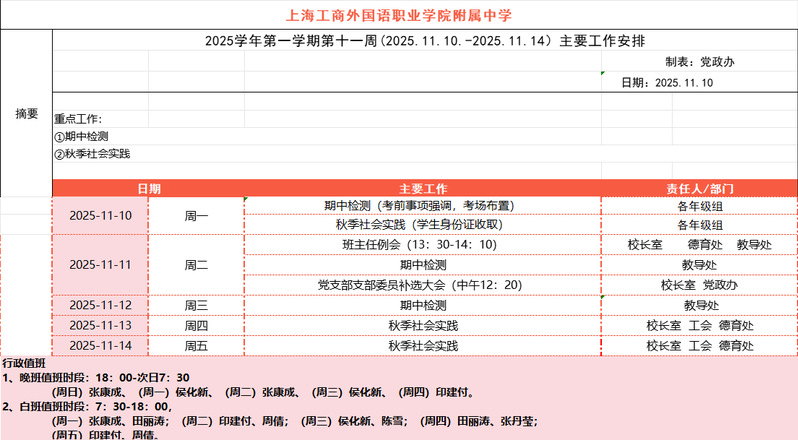798x440 pixels.
Task: Select the 2025-11-14 date cell
Action: tap(100, 346)
